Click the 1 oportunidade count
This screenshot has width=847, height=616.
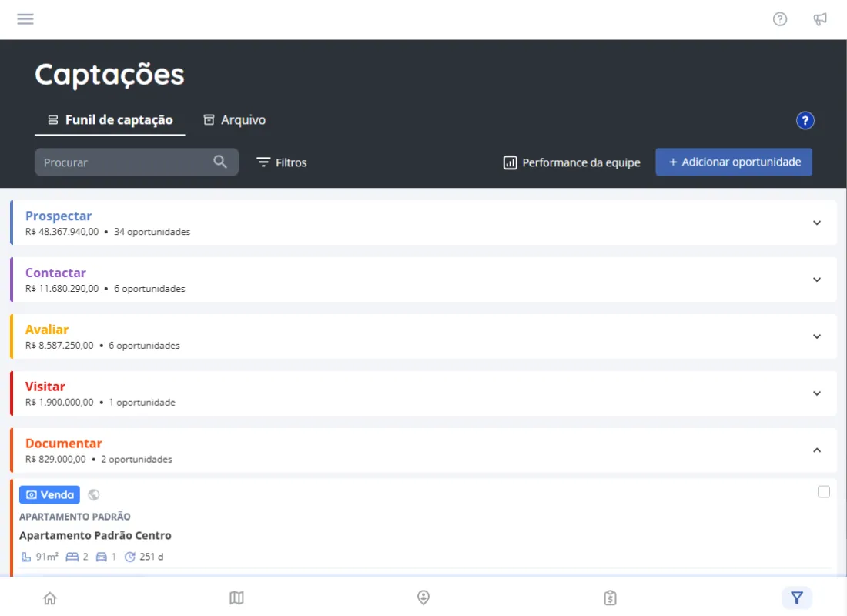pyautogui.click(x=142, y=402)
